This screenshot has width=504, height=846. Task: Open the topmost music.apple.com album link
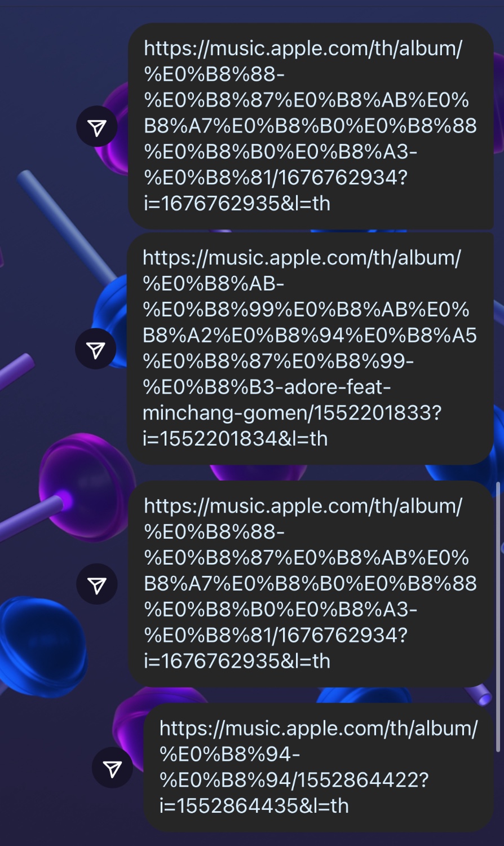pos(310,126)
